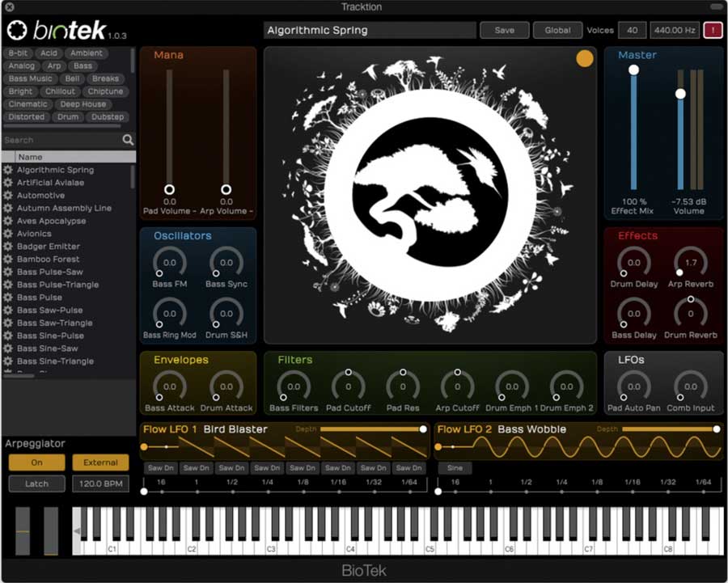Screen dimensions: 728x583
Task: Click the 120.0 BPM tempo box
Action: click(100, 484)
